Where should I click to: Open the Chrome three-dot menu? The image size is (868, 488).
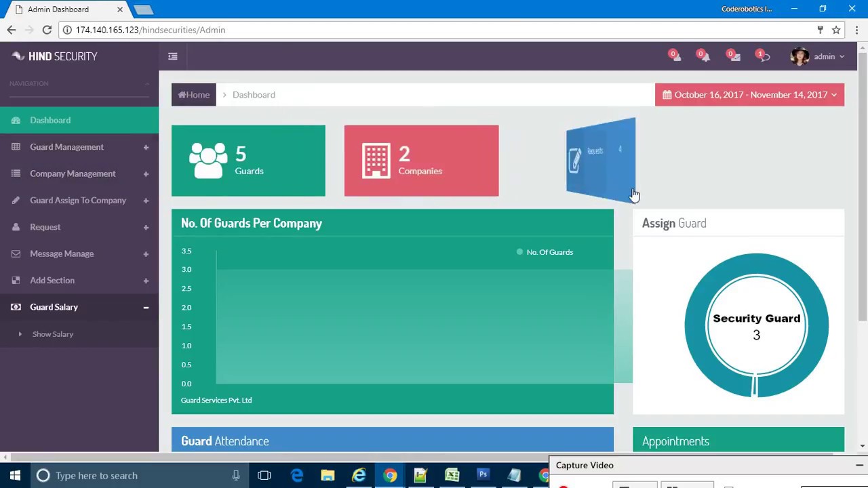coord(856,30)
